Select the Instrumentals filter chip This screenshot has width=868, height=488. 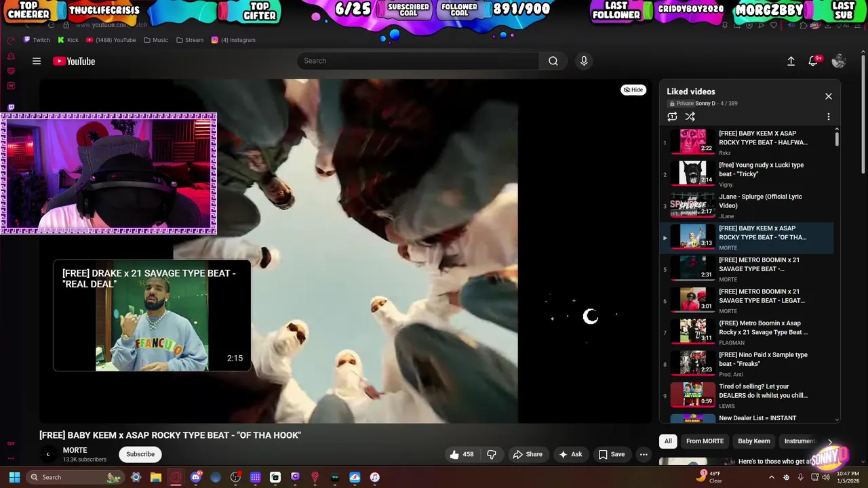tap(800, 441)
